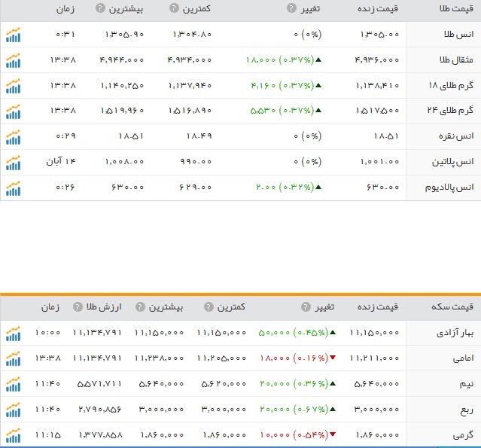Click gold table قیمت زنده column header
Viewport: 481px width, 448px height.
point(378,8)
